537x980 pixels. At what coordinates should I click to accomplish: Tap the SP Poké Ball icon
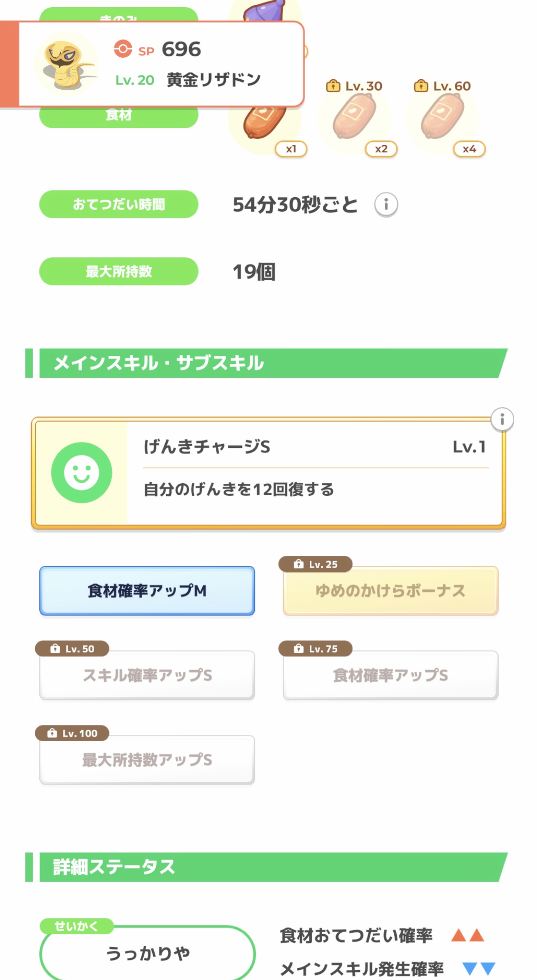(x=123, y=49)
